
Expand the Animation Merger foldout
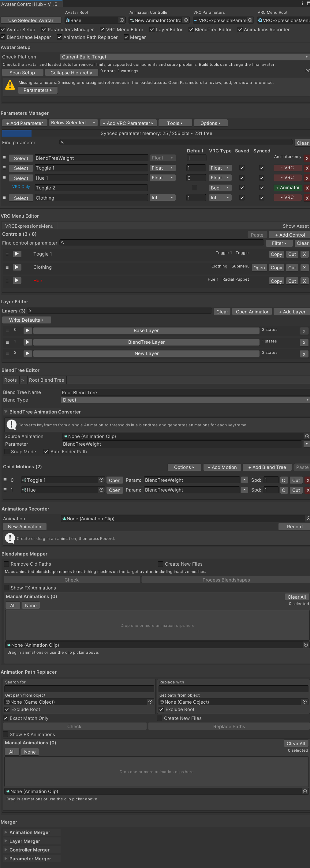(x=6, y=832)
